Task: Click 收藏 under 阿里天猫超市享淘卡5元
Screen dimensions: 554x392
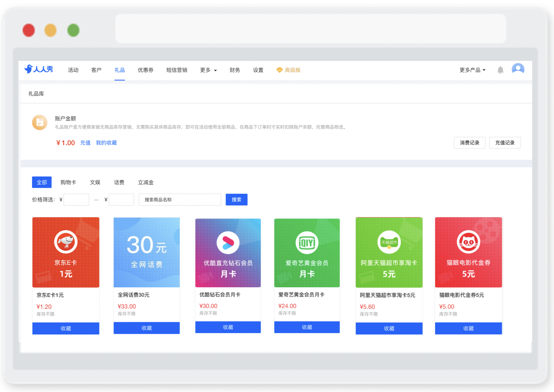Action: tap(389, 328)
